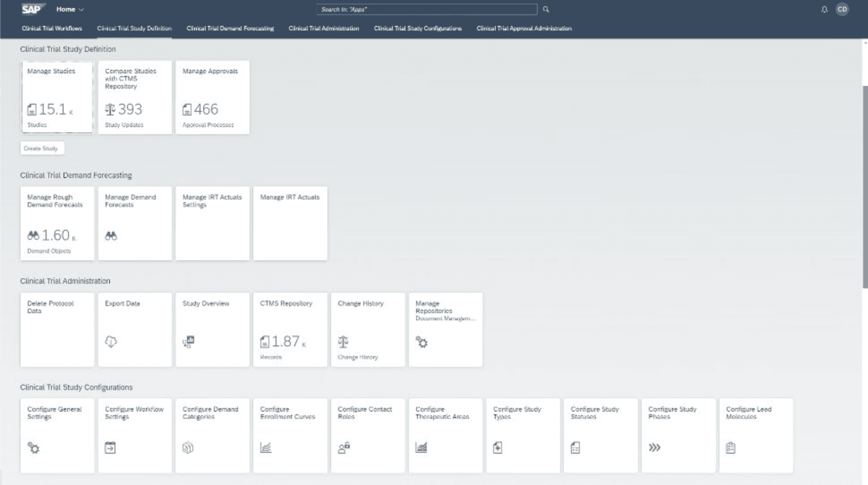Open Clinical Trial Demand Forecasting tab
868x485 pixels.
pos(230,28)
